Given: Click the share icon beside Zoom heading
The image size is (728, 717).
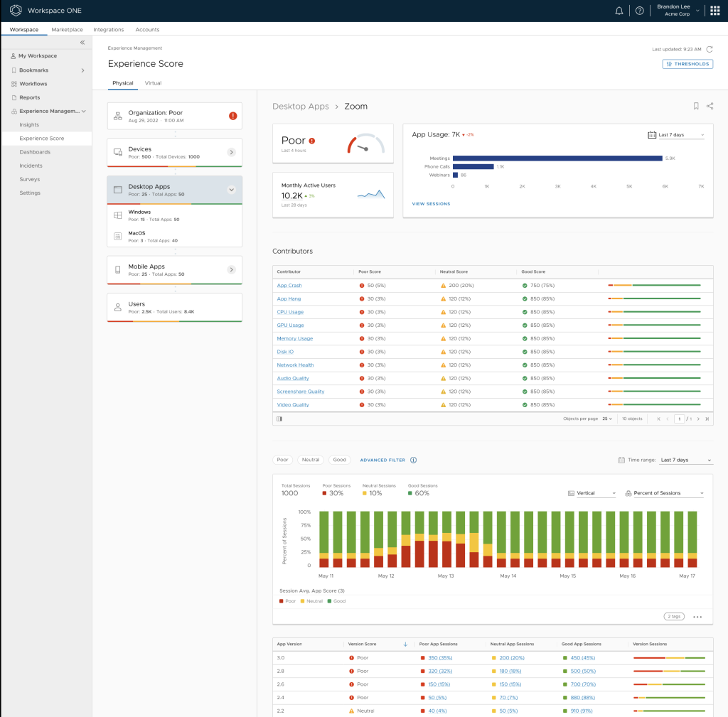Looking at the screenshot, I should click(710, 106).
